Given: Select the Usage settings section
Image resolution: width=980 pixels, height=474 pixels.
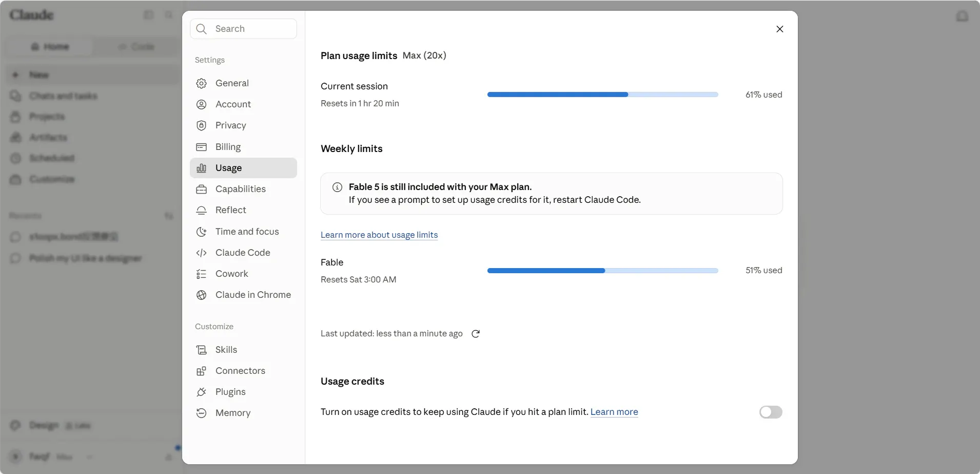Looking at the screenshot, I should coord(243,168).
